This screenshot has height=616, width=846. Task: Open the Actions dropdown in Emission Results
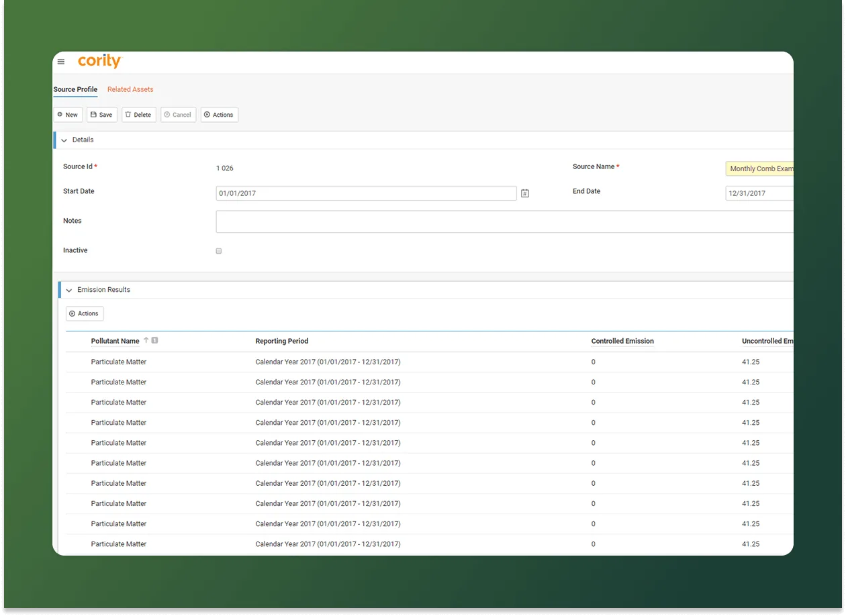pyautogui.click(x=84, y=313)
